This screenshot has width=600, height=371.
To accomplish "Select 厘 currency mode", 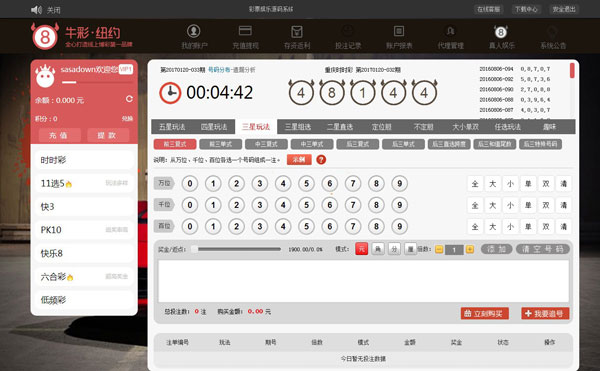I will pyautogui.click(x=410, y=249).
